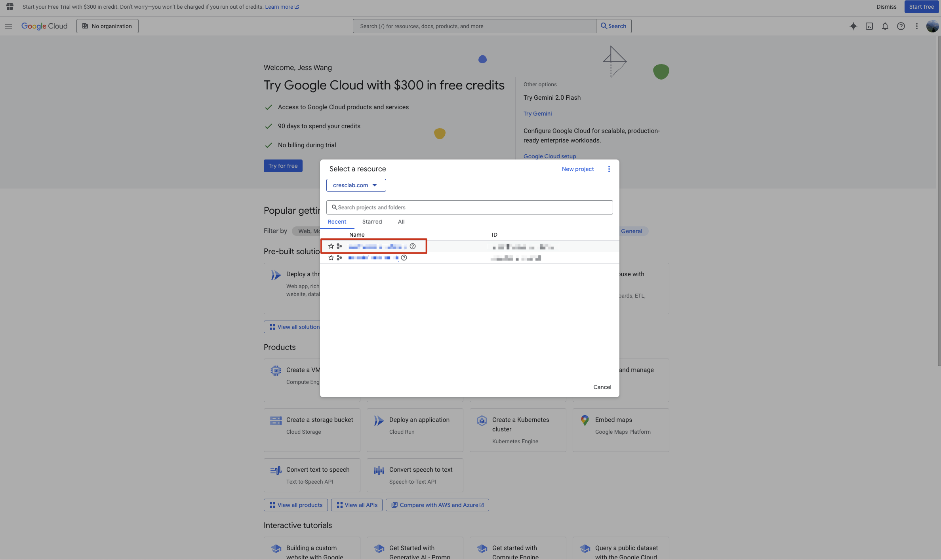Select the second project name link

(374, 258)
